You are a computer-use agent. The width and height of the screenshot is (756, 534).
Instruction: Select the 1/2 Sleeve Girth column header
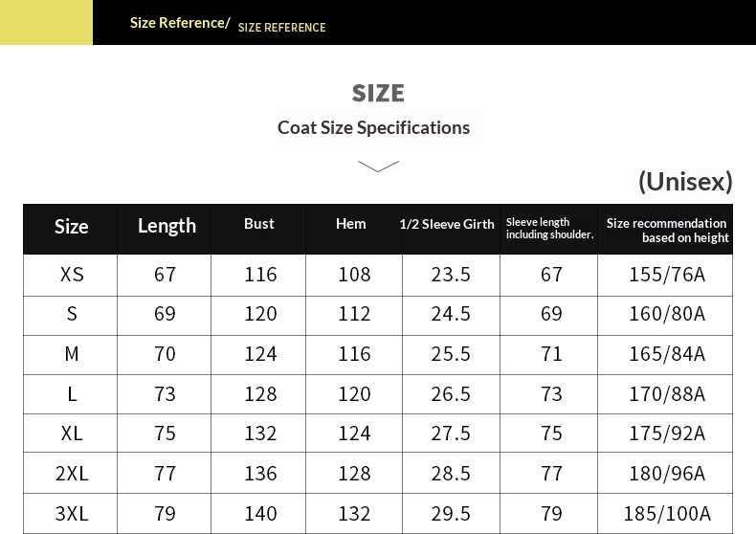tap(447, 225)
